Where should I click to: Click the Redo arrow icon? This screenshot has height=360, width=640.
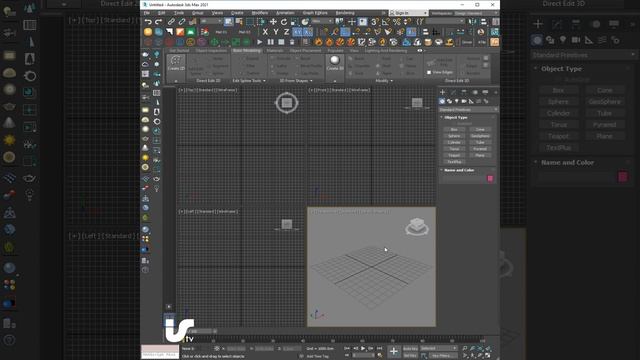[x=158, y=22]
